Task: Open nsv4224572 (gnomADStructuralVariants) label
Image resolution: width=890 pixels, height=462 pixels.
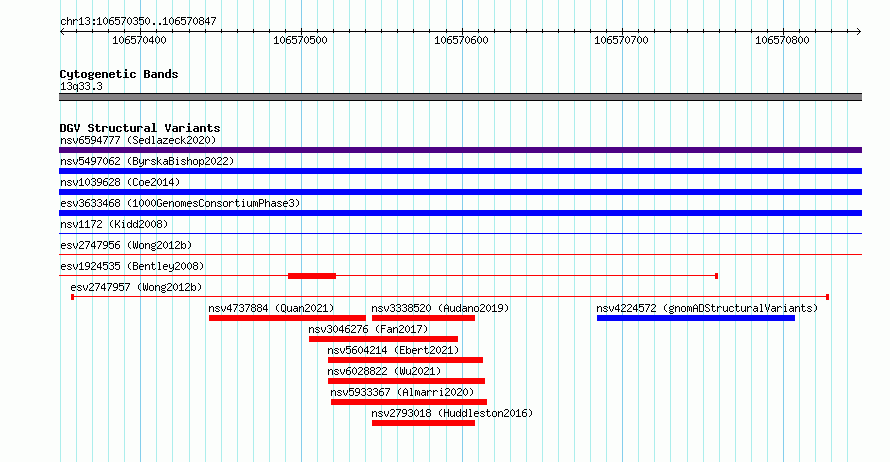Action: click(707, 308)
